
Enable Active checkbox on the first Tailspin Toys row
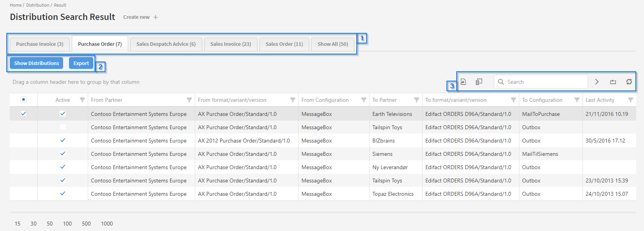click(x=63, y=127)
